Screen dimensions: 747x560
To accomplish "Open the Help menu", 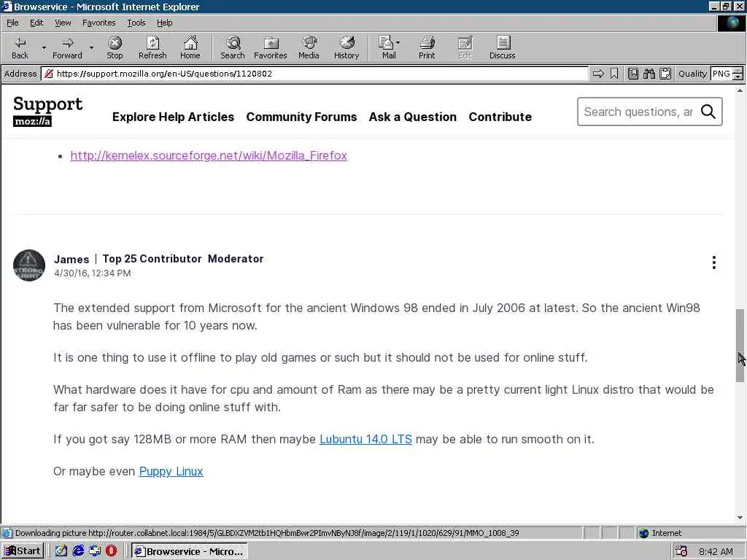I will (x=164, y=23).
